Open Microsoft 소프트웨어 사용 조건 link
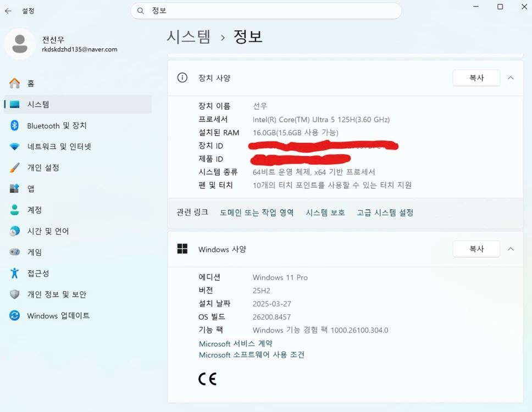Screen dimensions: 532x412 pyautogui.click(x=251, y=355)
